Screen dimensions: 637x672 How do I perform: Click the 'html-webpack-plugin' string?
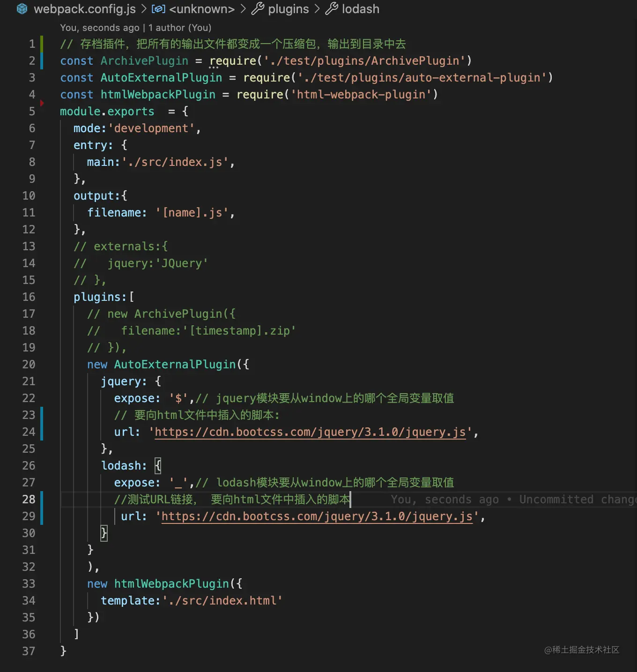361,95
